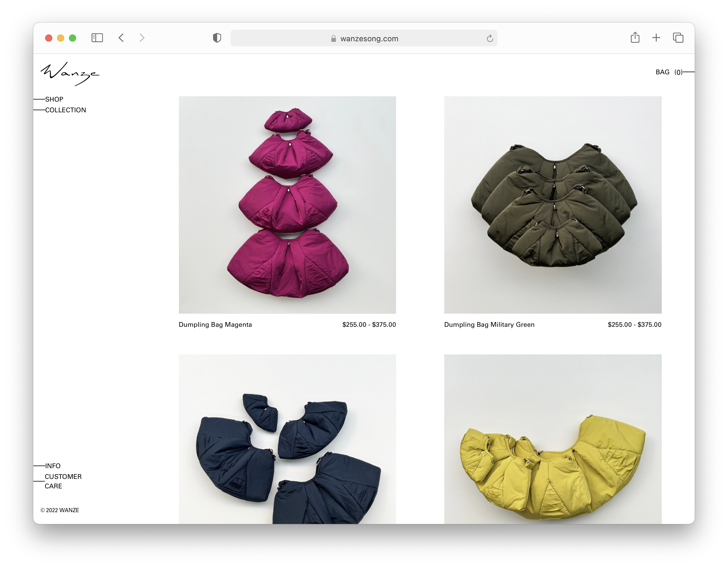Open the CUSTOMER CARE page
This screenshot has width=728, height=568.
click(63, 481)
